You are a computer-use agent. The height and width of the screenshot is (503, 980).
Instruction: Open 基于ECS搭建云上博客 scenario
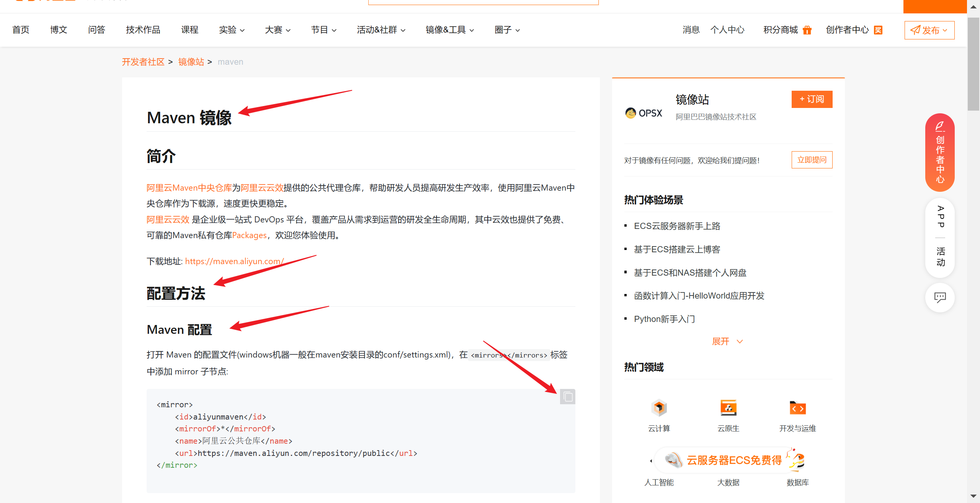coord(677,250)
